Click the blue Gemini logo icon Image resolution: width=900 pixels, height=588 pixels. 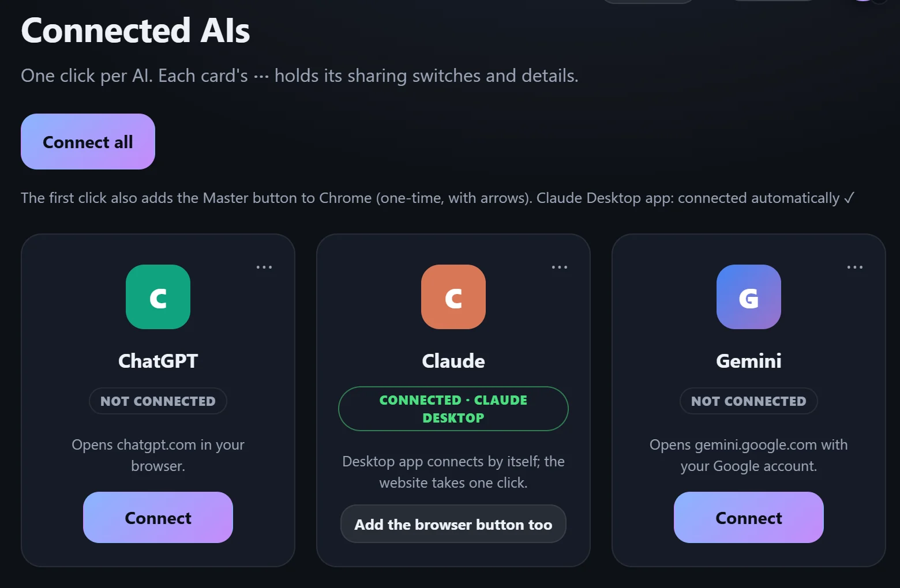[749, 297]
